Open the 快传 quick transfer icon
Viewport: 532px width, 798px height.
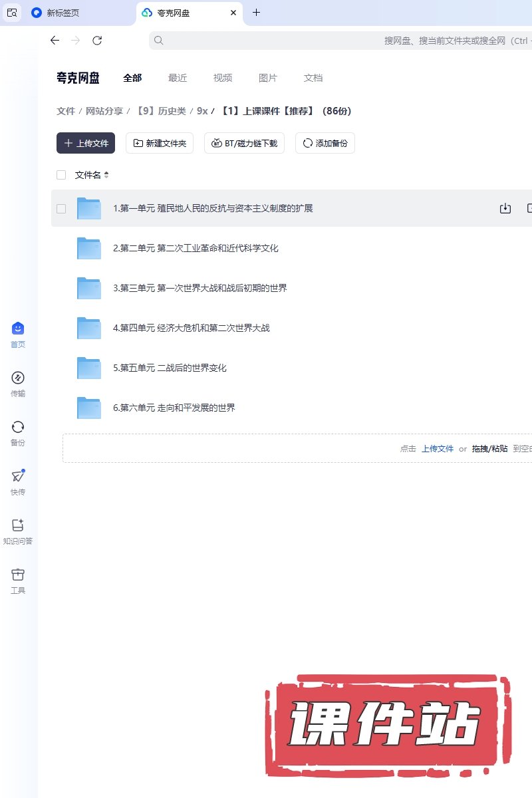(x=18, y=476)
